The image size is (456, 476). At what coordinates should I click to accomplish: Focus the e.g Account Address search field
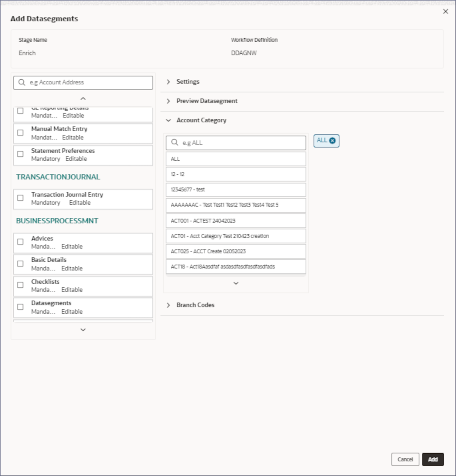(x=83, y=83)
